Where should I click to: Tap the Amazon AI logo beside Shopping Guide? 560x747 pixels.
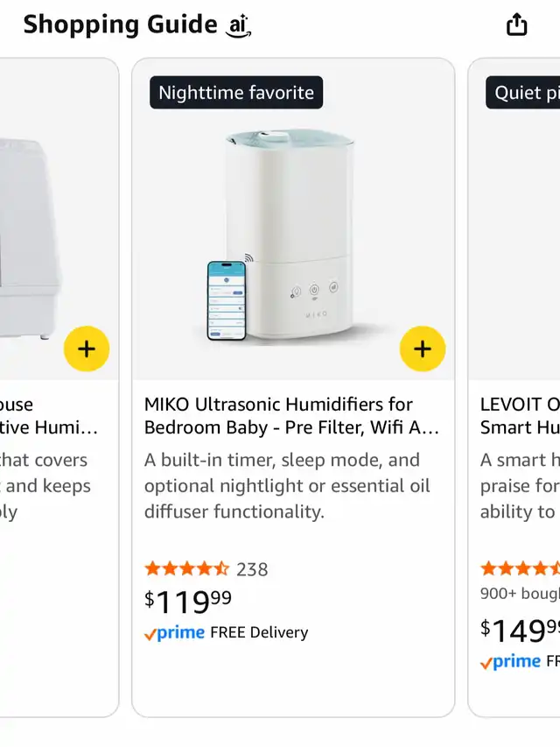238,26
